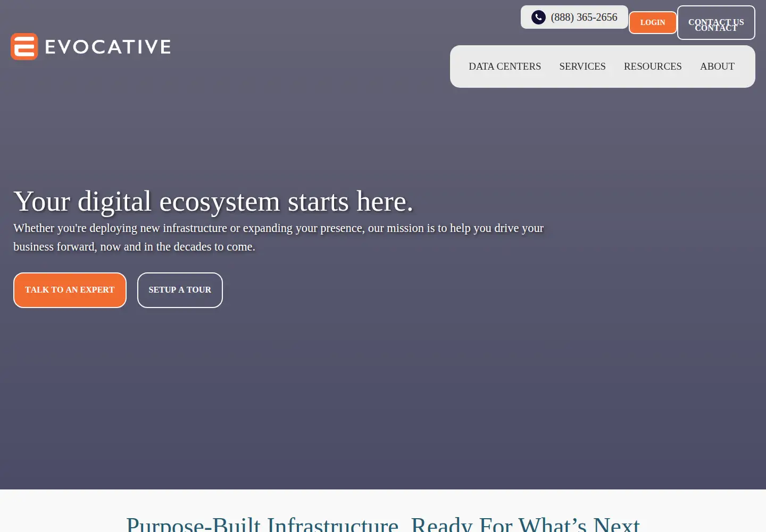The height and width of the screenshot is (532, 766).
Task: Open the About menu
Action: (717, 66)
